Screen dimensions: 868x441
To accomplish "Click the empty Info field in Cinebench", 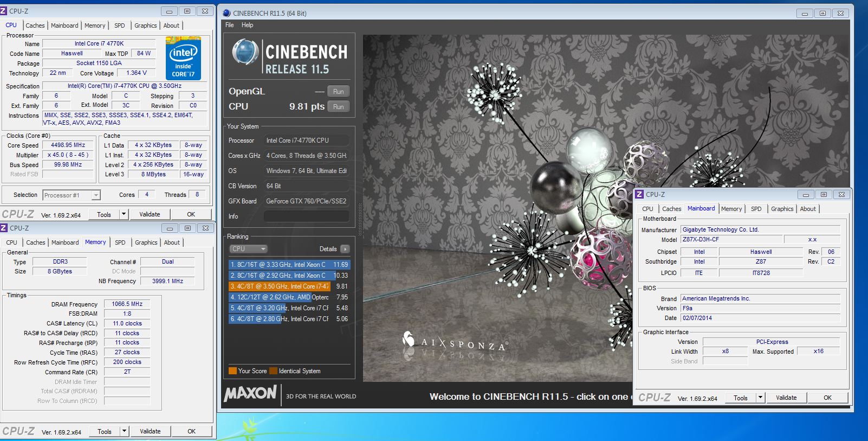I will (306, 216).
